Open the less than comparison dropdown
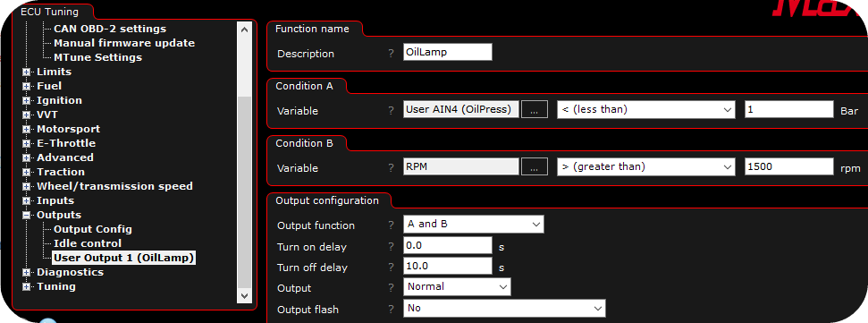Image resolution: width=868 pixels, height=323 pixels. coord(646,110)
